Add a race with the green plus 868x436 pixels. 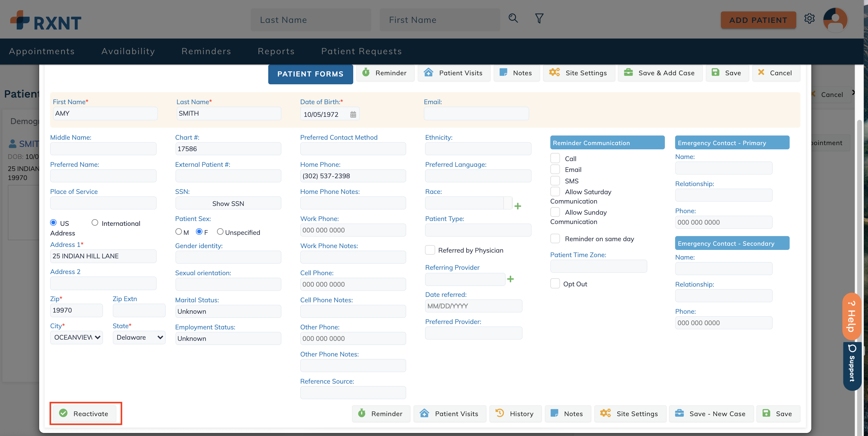(x=518, y=206)
